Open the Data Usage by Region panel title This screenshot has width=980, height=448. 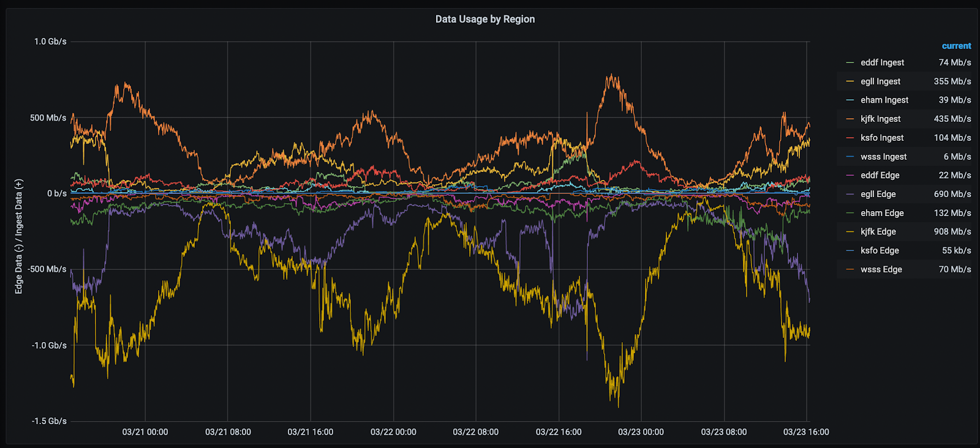click(x=485, y=19)
